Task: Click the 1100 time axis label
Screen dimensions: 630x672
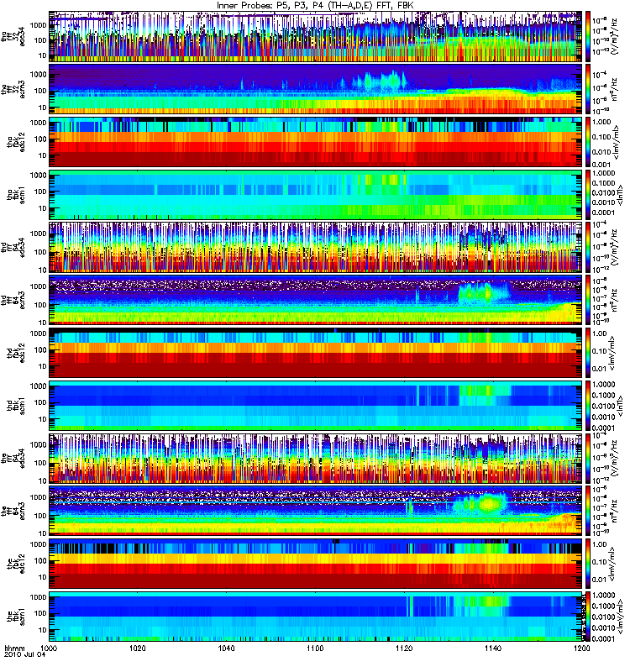Action: pos(315,648)
